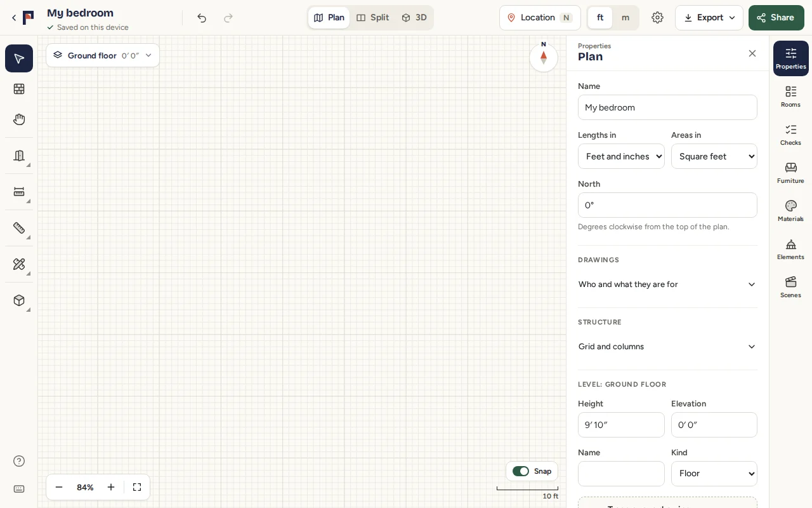Switch units to ft
812x508 pixels.
(600, 18)
